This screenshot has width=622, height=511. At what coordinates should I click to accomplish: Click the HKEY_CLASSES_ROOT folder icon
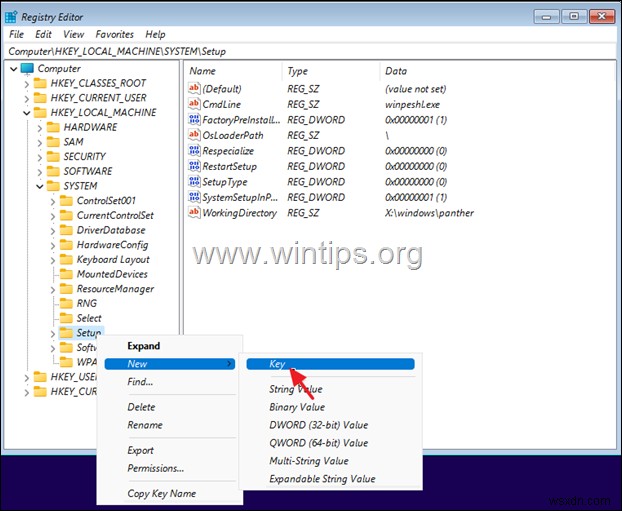coord(40,83)
